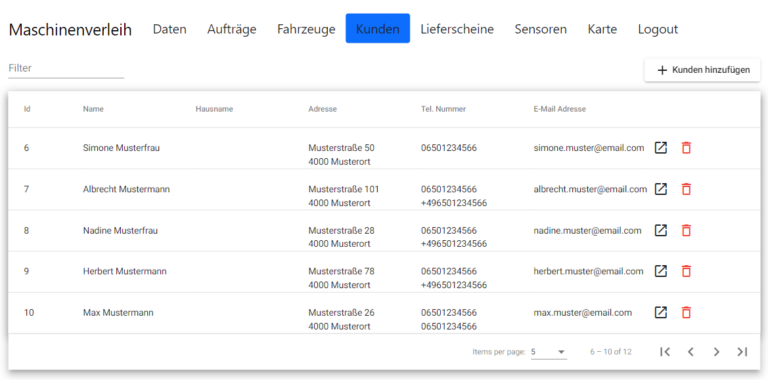Open details for Albrecht Mustermann
The height and width of the screenshot is (380, 768).
click(661, 189)
